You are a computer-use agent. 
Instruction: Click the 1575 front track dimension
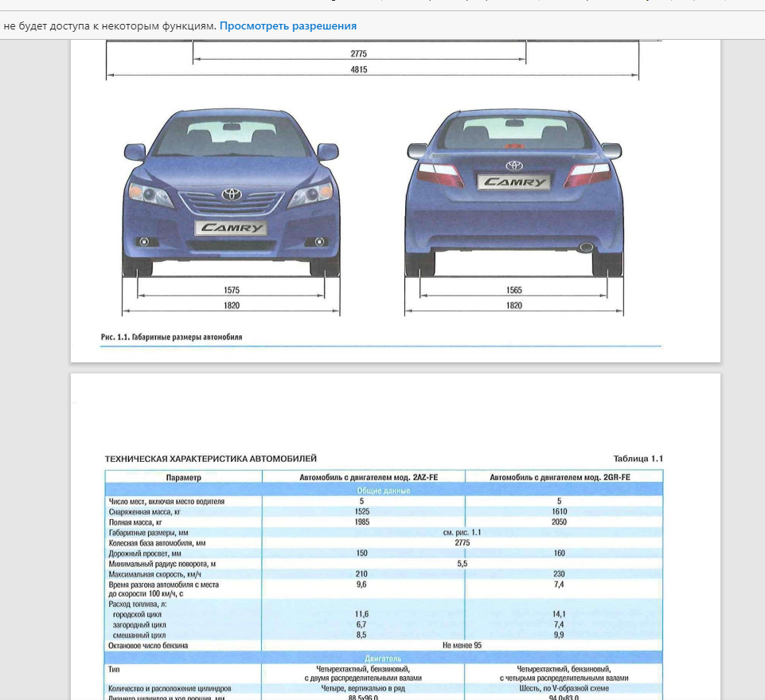coord(232,291)
